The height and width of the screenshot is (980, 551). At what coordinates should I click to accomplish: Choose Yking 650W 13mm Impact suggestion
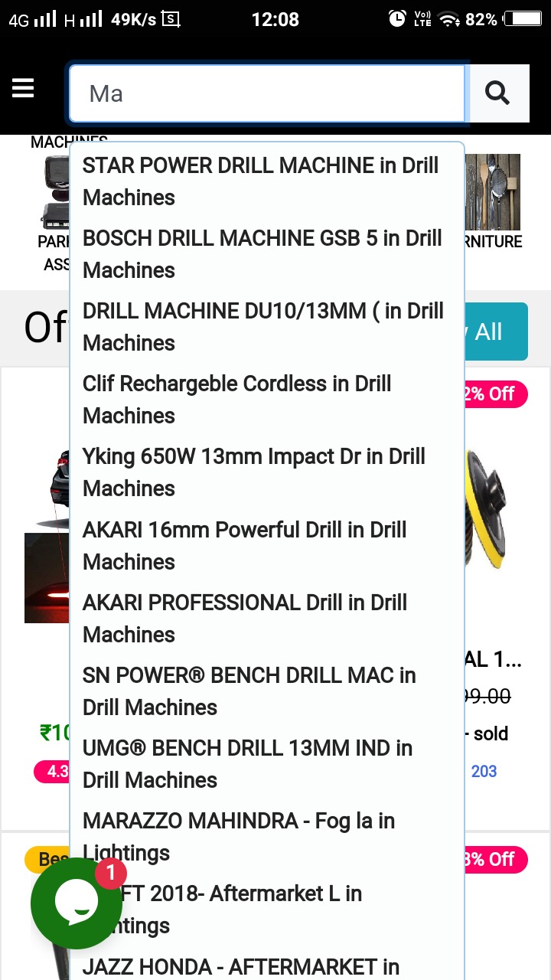(x=253, y=472)
